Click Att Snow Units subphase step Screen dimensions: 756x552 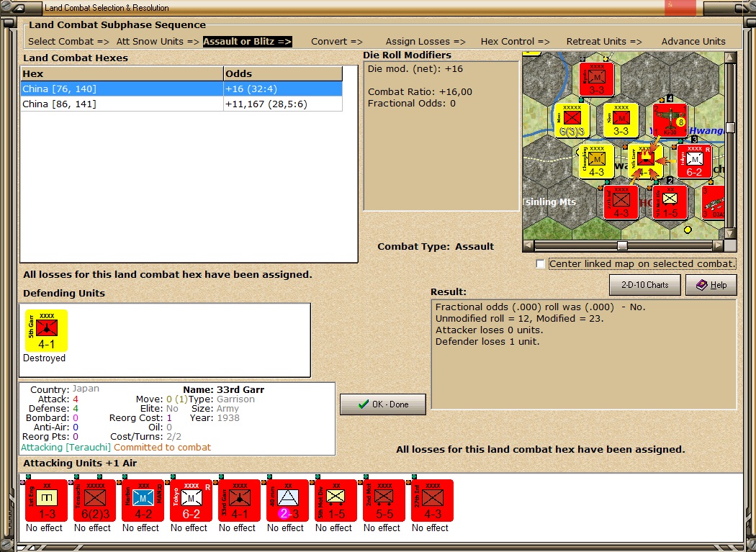pos(158,42)
